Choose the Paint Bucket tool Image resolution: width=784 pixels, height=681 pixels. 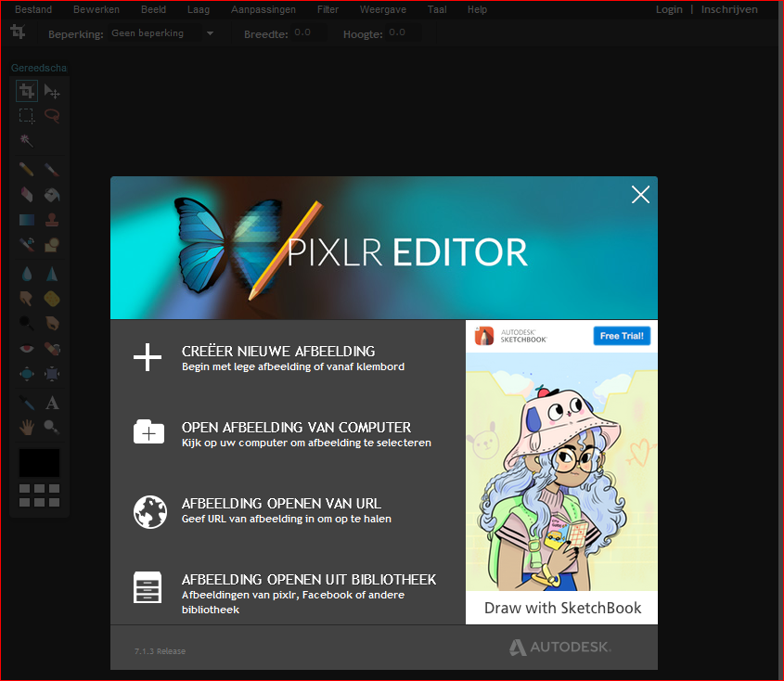(x=53, y=195)
